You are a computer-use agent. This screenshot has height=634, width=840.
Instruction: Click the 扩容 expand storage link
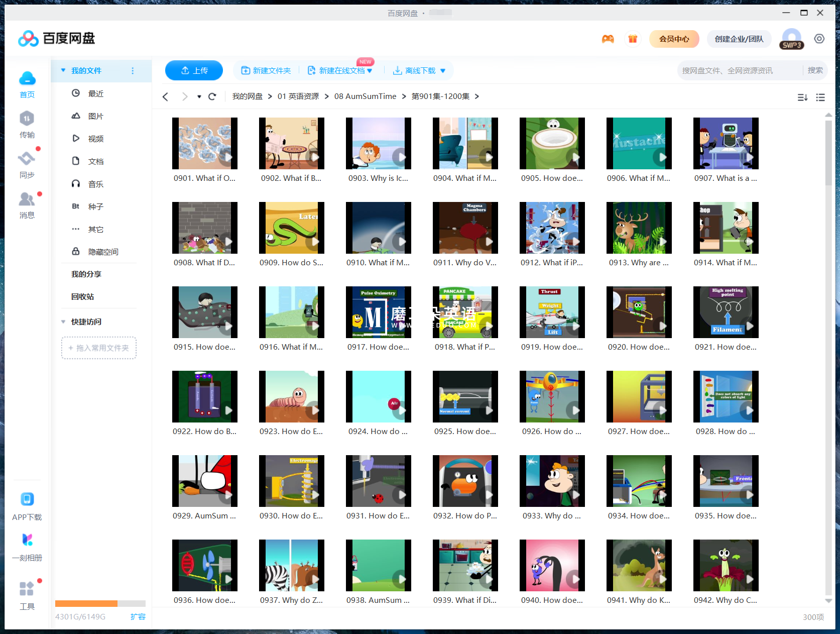point(138,616)
